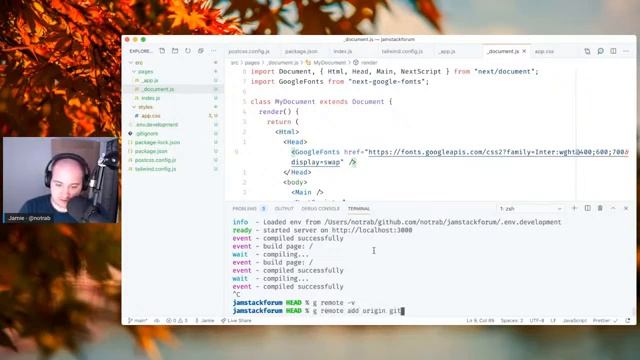Change end of line via 'LF' status entry
The height and width of the screenshot is (360, 640).
pos(553,321)
